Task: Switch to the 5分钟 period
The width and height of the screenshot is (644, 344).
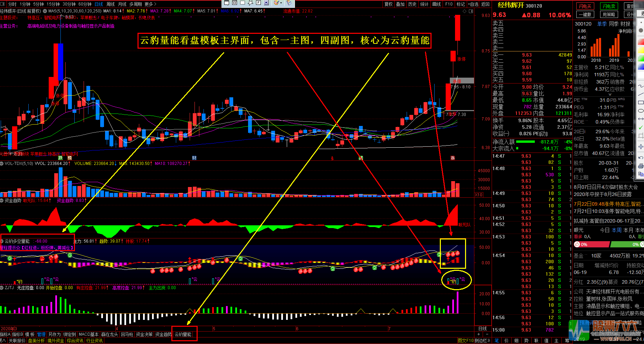Action: click(38, 4)
